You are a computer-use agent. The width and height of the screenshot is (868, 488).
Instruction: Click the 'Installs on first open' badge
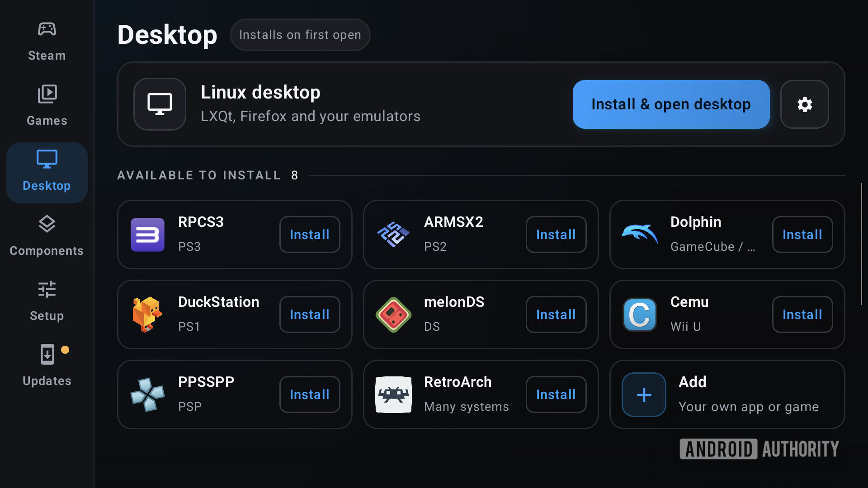pos(300,35)
